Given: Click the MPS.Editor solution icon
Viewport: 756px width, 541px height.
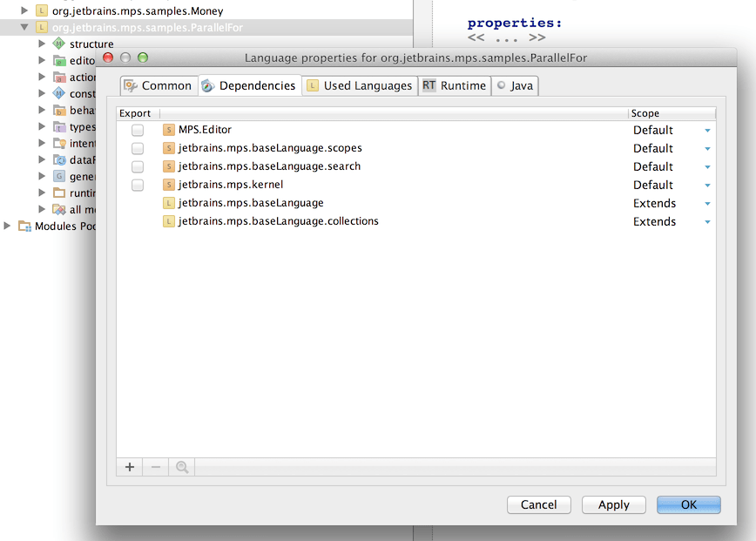Looking at the screenshot, I should tap(168, 130).
